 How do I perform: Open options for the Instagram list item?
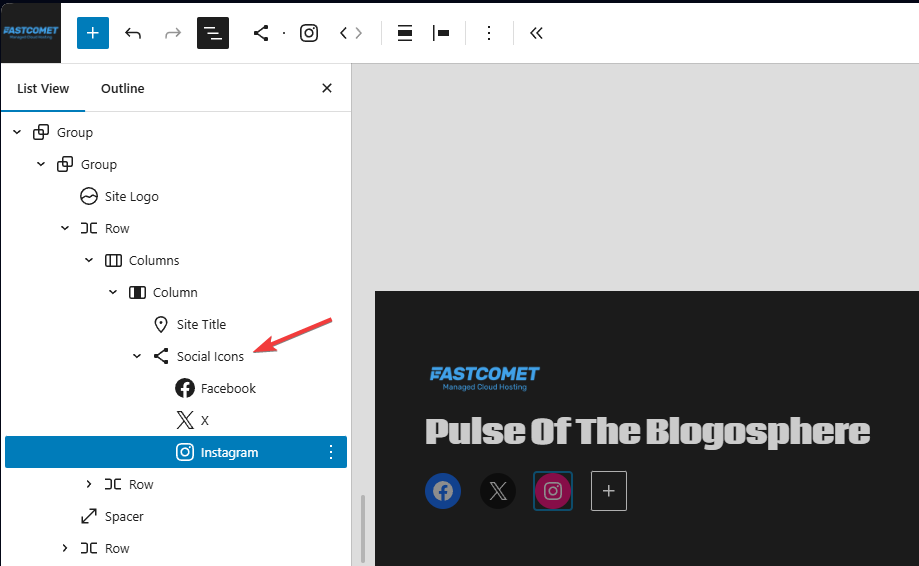point(331,452)
